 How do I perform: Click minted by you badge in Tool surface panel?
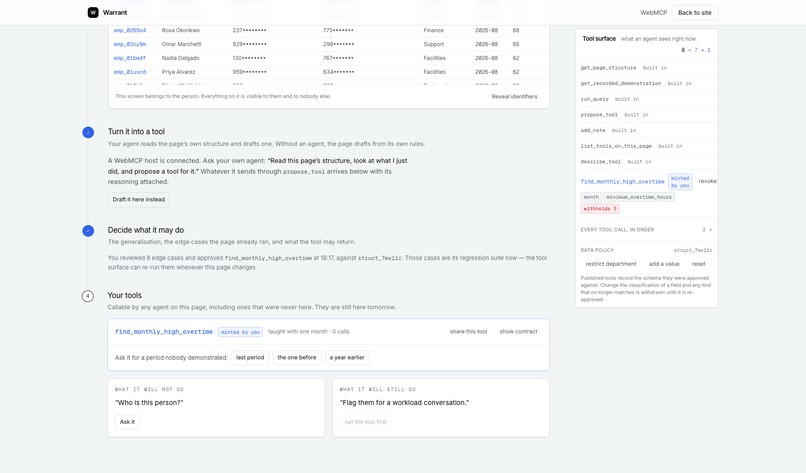680,181
